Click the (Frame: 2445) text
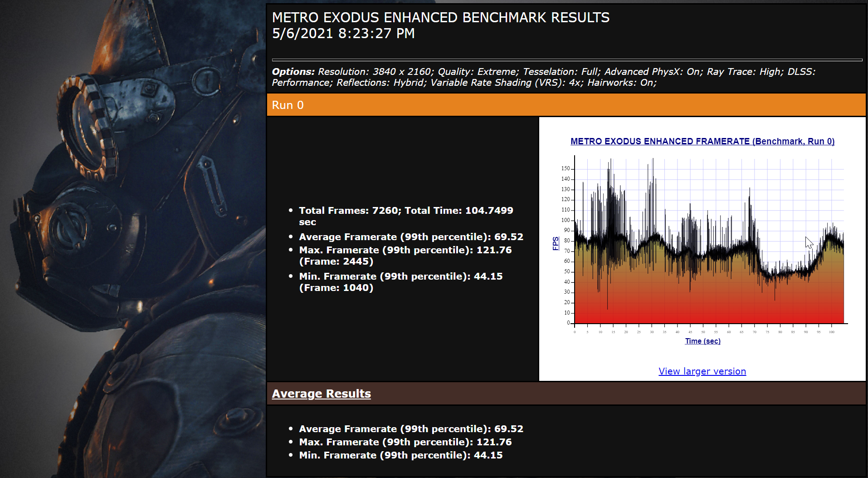This screenshot has width=868, height=478. (x=336, y=261)
